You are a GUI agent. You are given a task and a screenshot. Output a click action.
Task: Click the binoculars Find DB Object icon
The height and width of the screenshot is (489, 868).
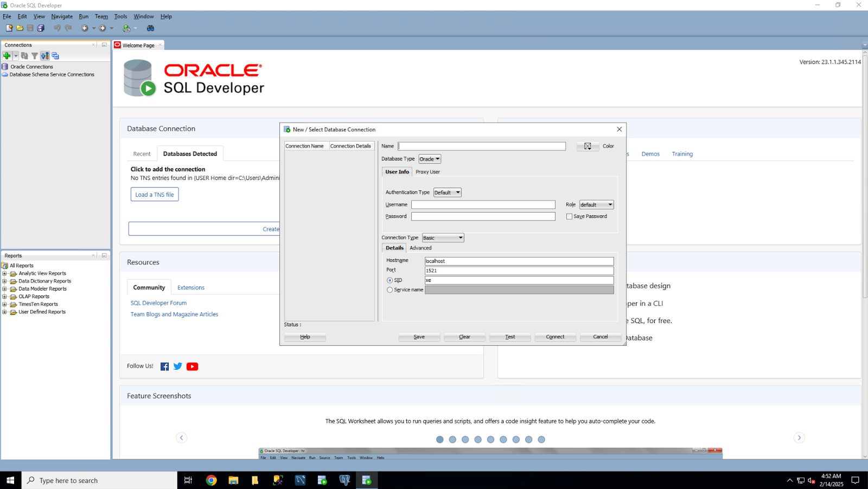click(150, 28)
